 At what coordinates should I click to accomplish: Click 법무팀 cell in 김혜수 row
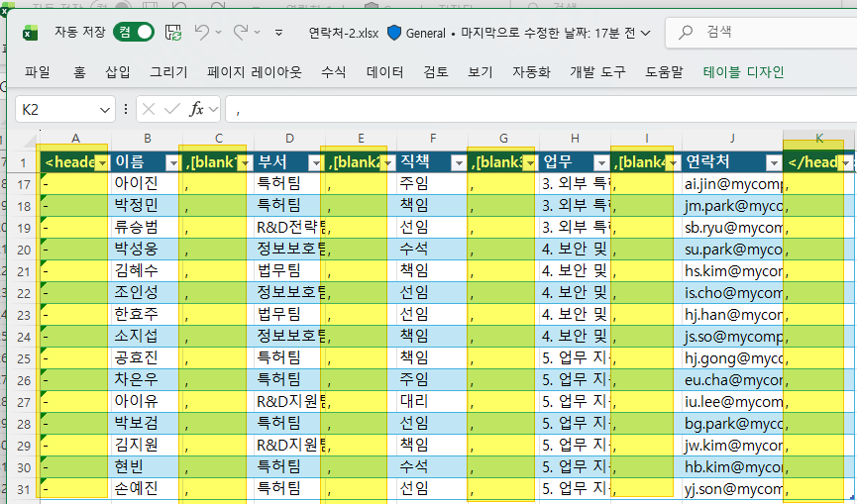pos(289,271)
